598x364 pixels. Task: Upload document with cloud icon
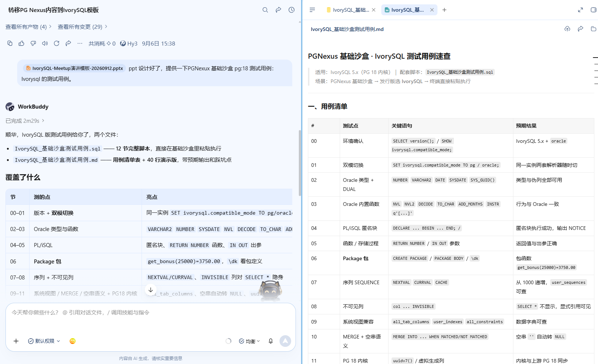567,29
